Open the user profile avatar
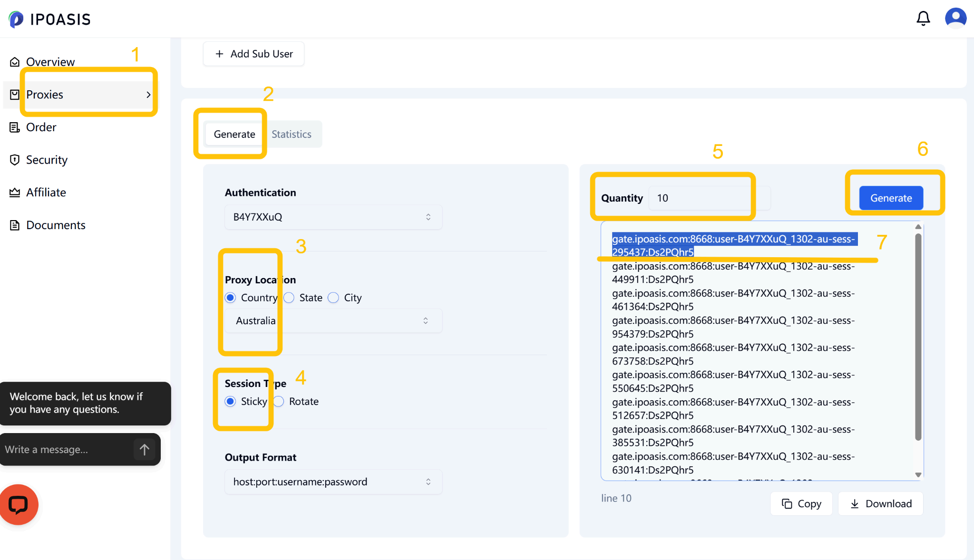This screenshot has height=560, width=974. click(x=955, y=19)
